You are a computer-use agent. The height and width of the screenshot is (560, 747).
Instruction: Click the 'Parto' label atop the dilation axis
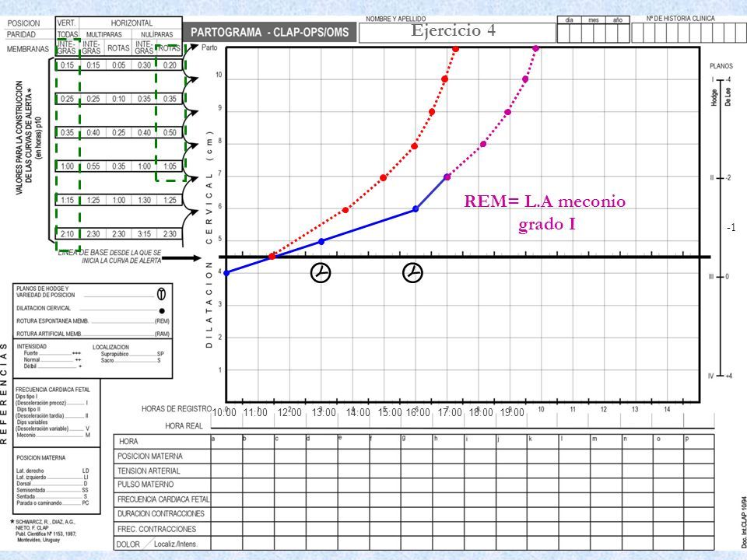209,47
